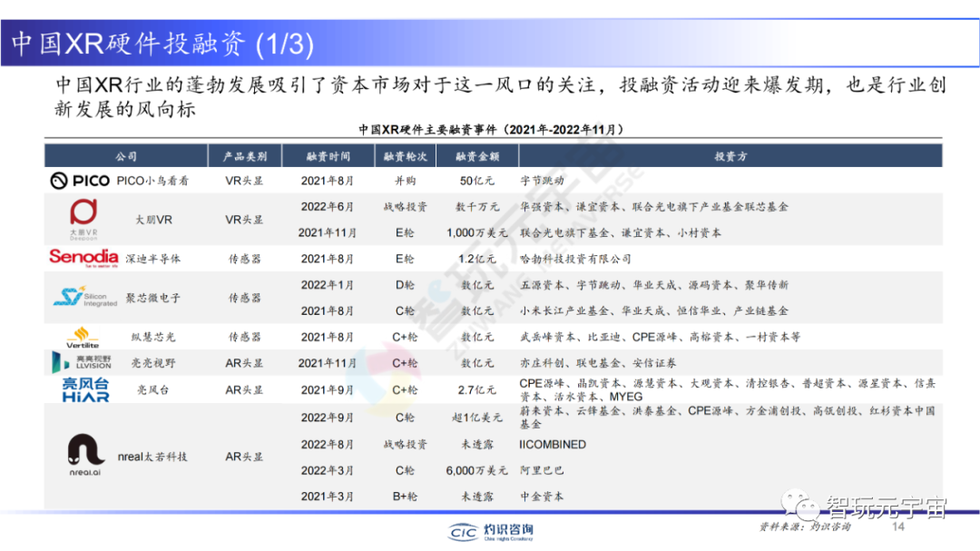Click the nreal.ai logo
Image resolution: width=980 pixels, height=551 pixels.
point(85,455)
